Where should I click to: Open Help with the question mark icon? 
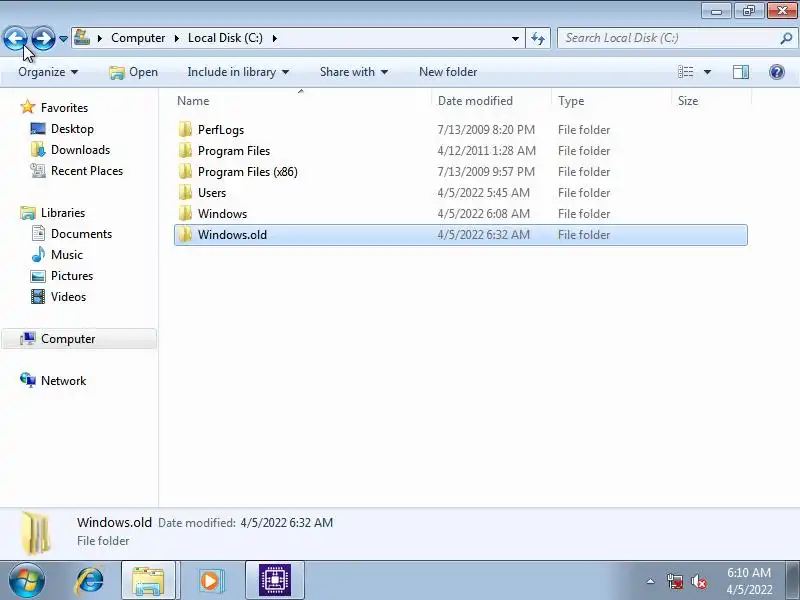pos(777,72)
